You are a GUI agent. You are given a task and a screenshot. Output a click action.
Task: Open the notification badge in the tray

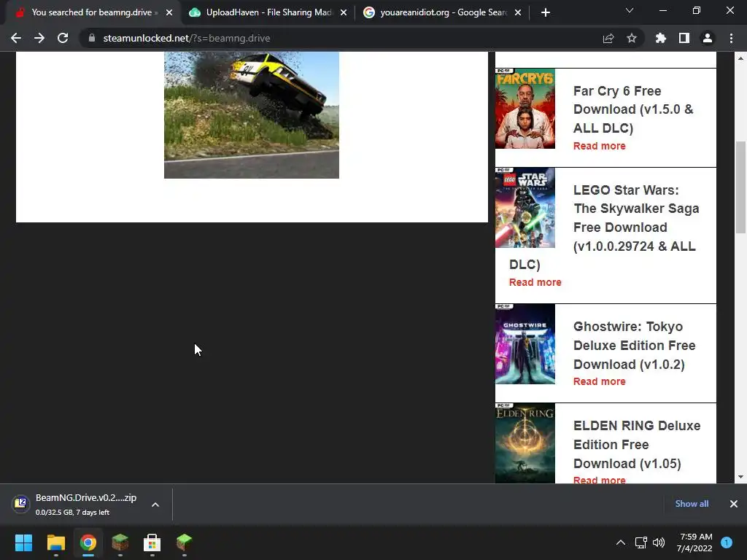727,542
